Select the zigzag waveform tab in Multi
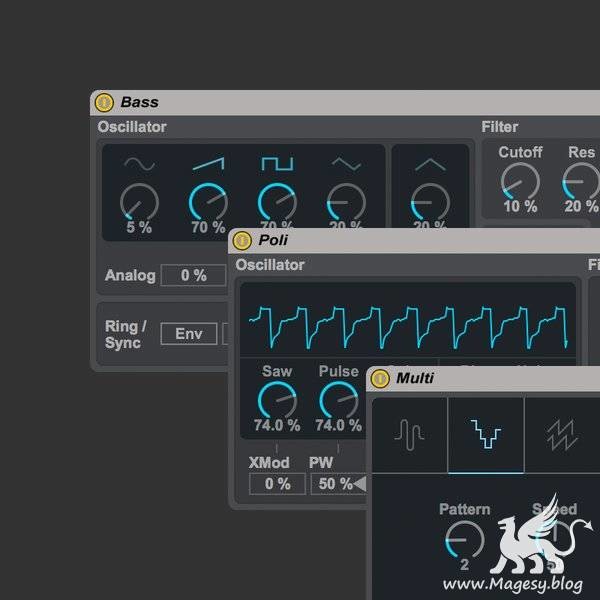This screenshot has width=600, height=600. point(560,434)
